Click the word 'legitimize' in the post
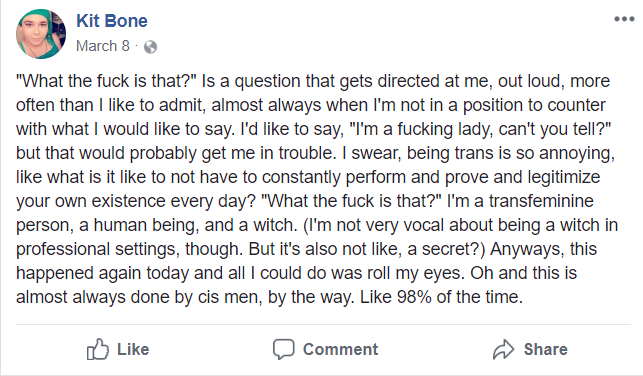643x376 pixels. [x=564, y=178]
